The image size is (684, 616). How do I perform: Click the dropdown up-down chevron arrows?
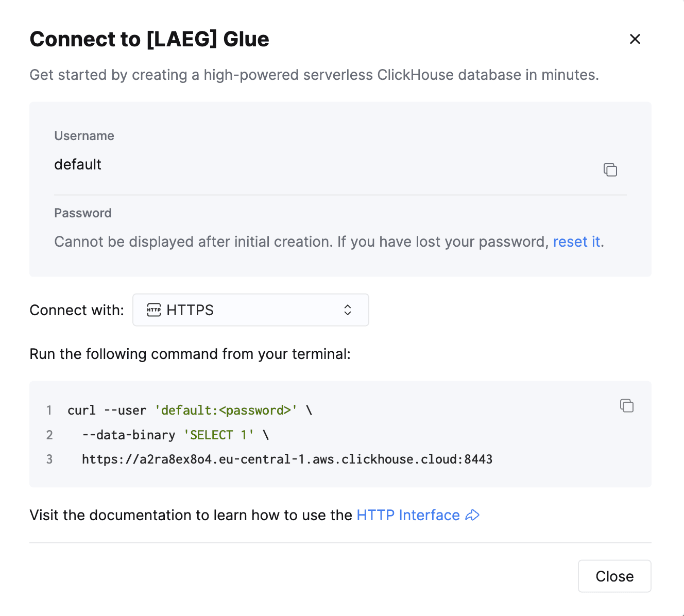click(348, 310)
